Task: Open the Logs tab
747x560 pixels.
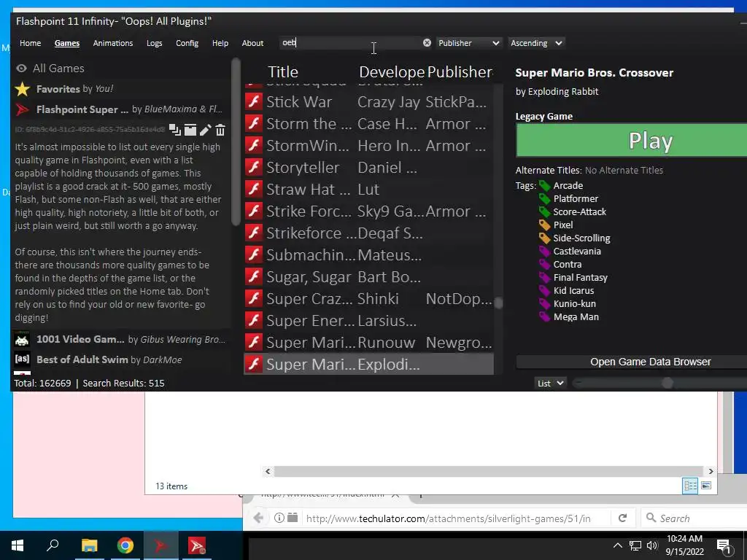Action: 155,43
